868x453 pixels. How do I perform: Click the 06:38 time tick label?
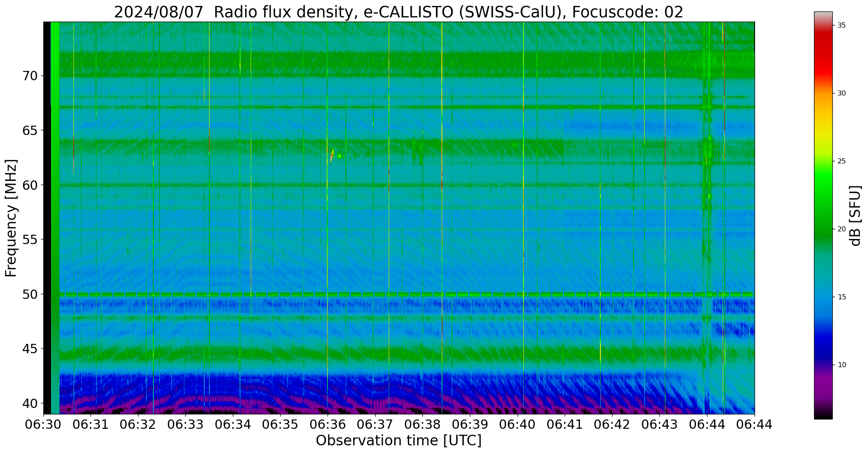[x=422, y=424]
